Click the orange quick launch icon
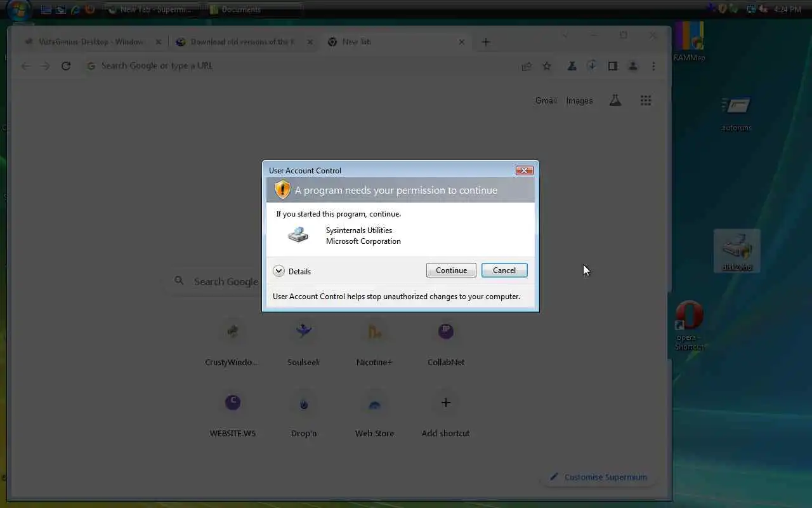The width and height of the screenshot is (812, 508). click(x=90, y=10)
